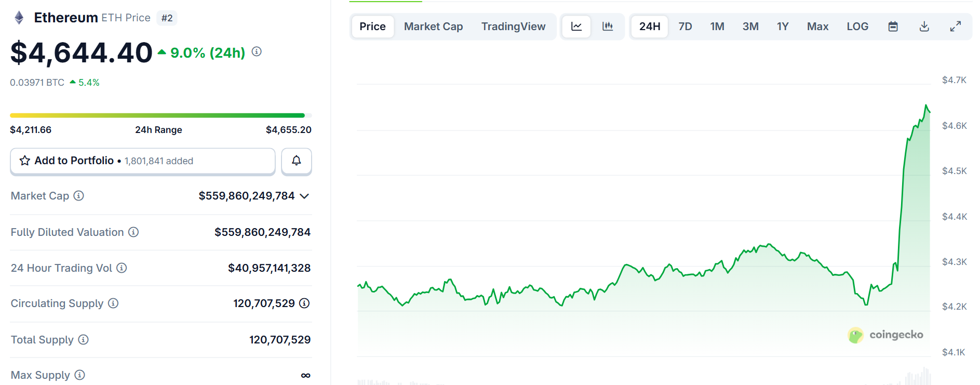The image size is (980, 385).
Task: Select the 24H time range
Action: click(649, 26)
